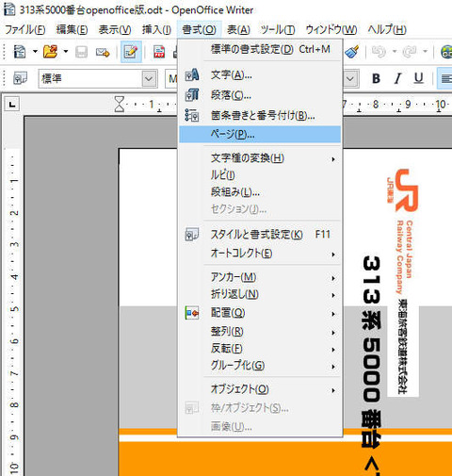This screenshot has width=452, height=476.
Task: Open the ファイル(F) menu
Action: click(25, 30)
